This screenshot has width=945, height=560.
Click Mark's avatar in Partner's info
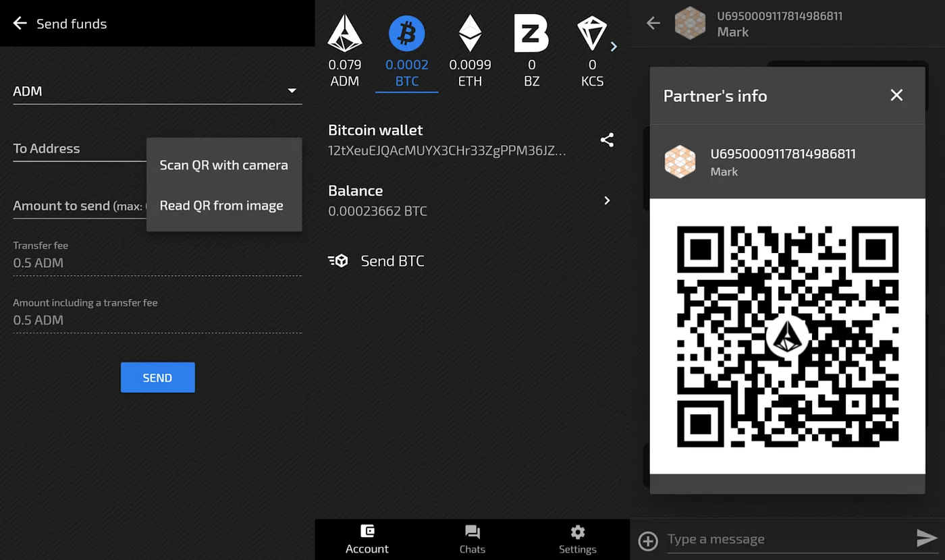(680, 162)
